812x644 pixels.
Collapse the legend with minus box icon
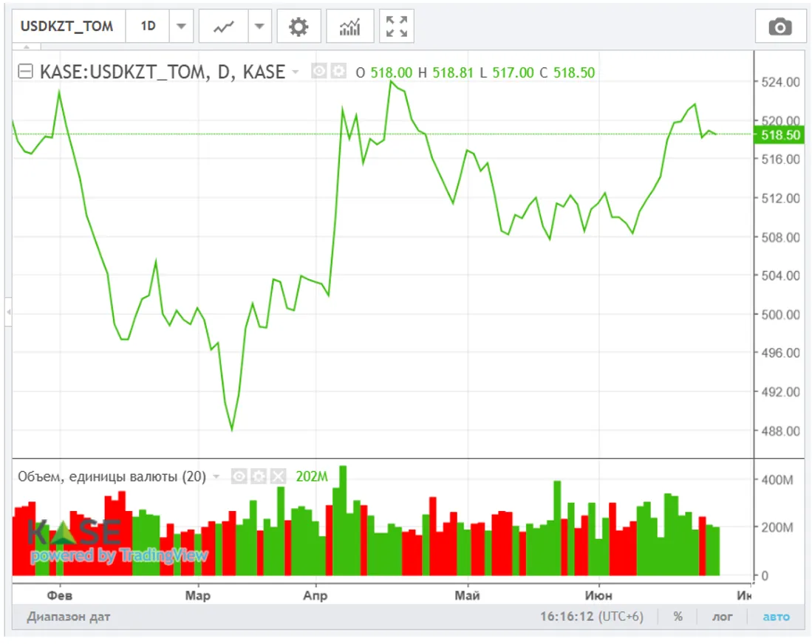coord(26,72)
